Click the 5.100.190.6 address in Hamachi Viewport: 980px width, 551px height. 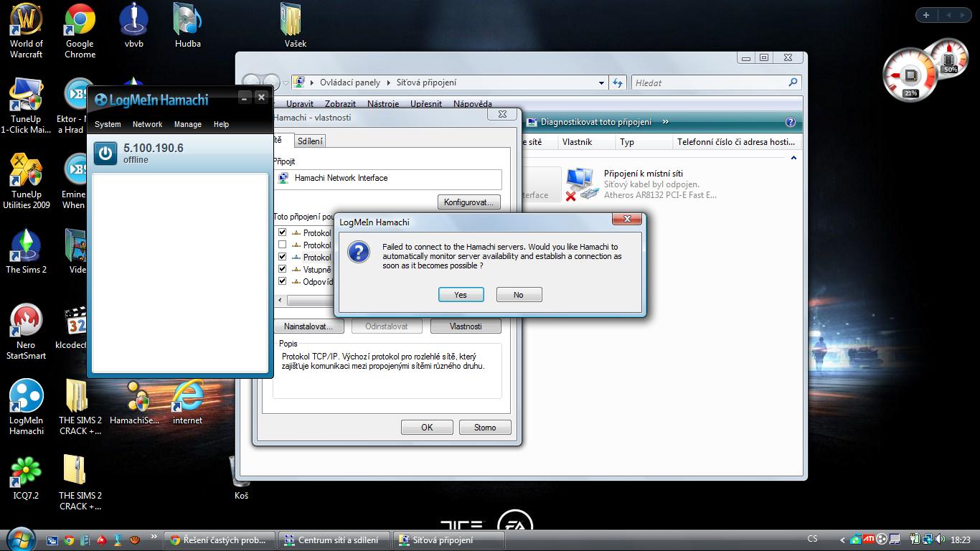pyautogui.click(x=154, y=148)
